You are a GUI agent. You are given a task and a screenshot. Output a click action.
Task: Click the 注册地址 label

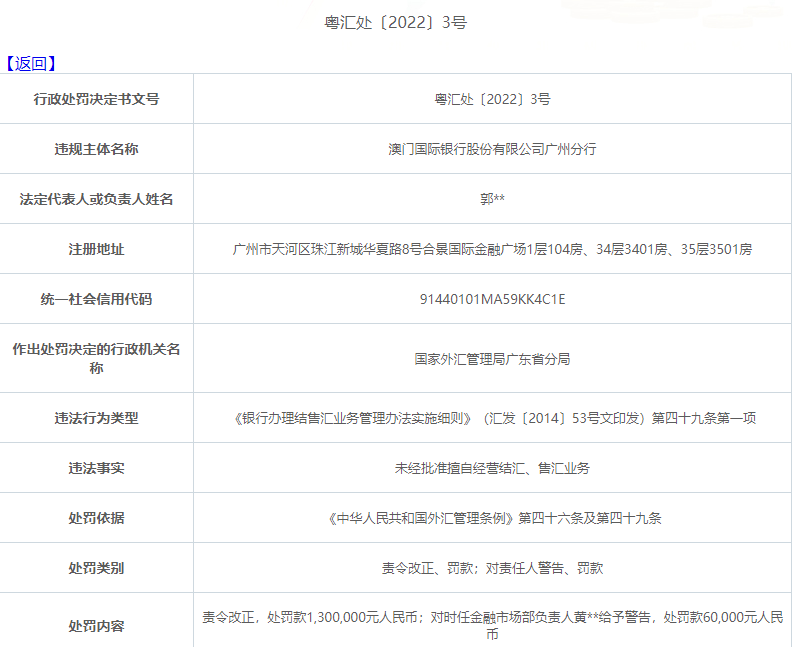point(96,249)
